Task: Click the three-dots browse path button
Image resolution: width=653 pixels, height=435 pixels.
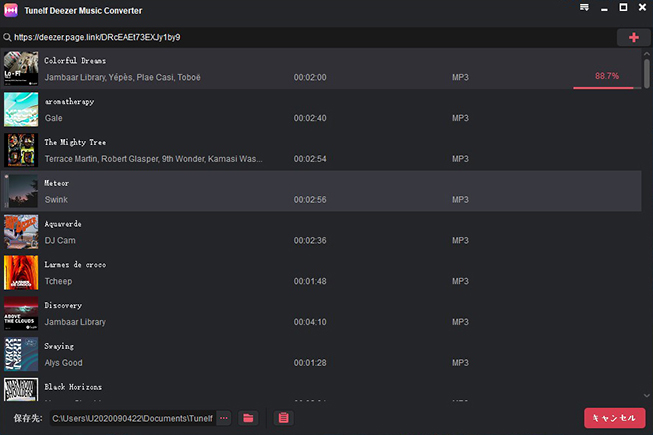Action: coord(224,418)
